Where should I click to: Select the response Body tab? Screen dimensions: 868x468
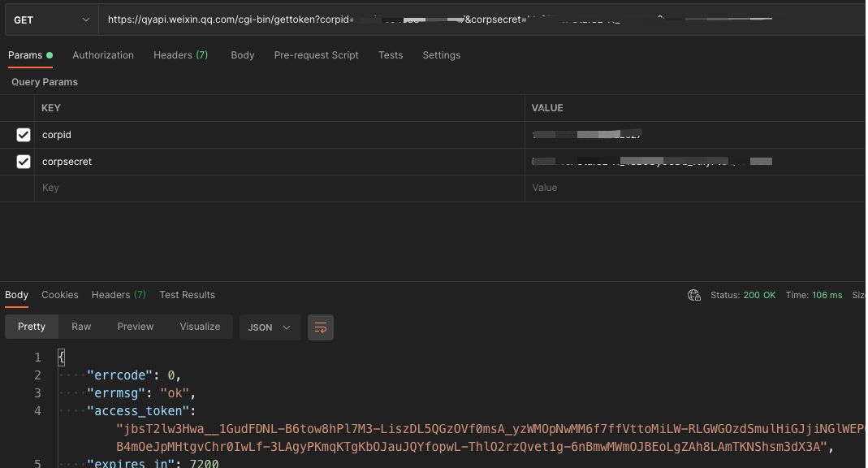16,295
